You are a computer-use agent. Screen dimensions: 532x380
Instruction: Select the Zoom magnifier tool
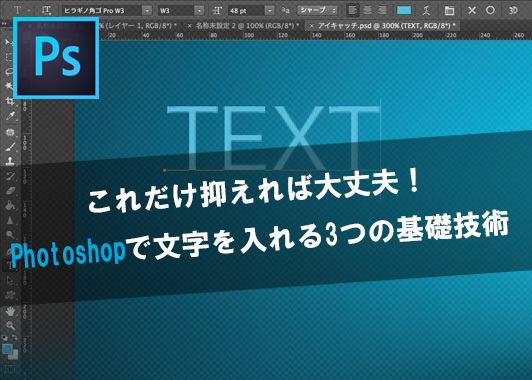[x=10, y=325]
